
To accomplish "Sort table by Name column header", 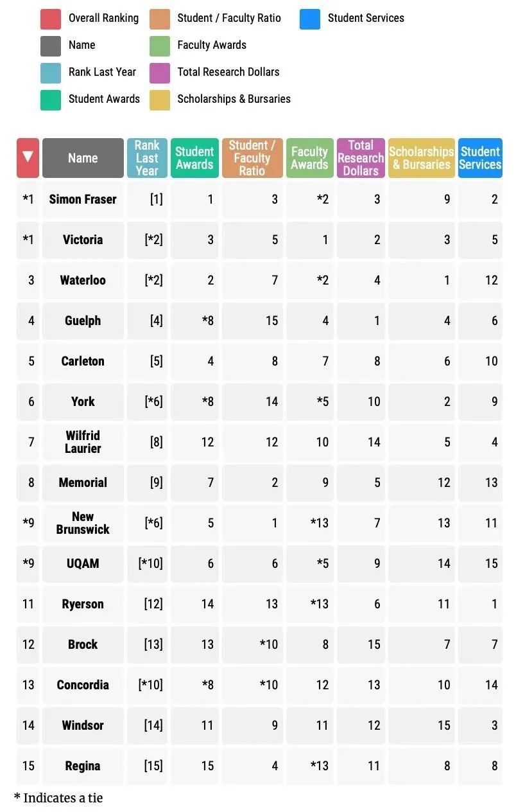I will point(83,158).
